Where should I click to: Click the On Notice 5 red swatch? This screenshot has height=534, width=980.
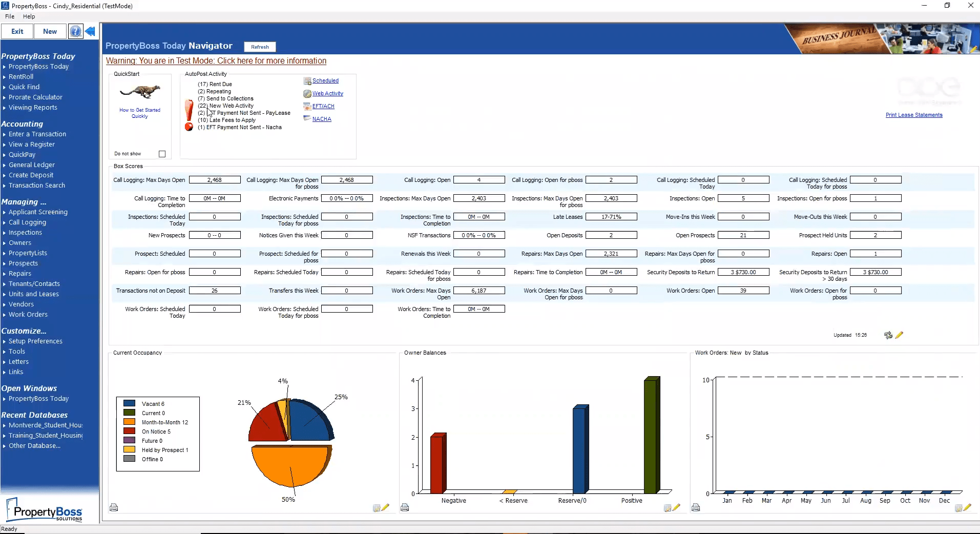point(129,431)
